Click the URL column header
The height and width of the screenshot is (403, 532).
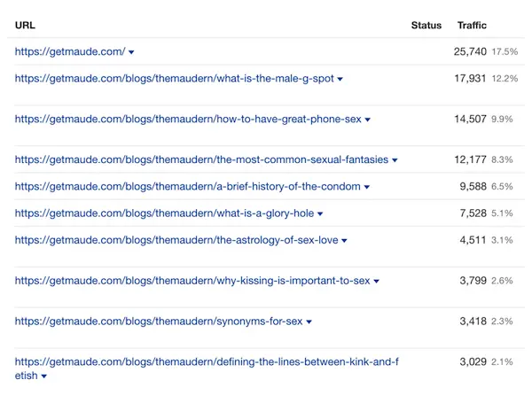(25, 25)
